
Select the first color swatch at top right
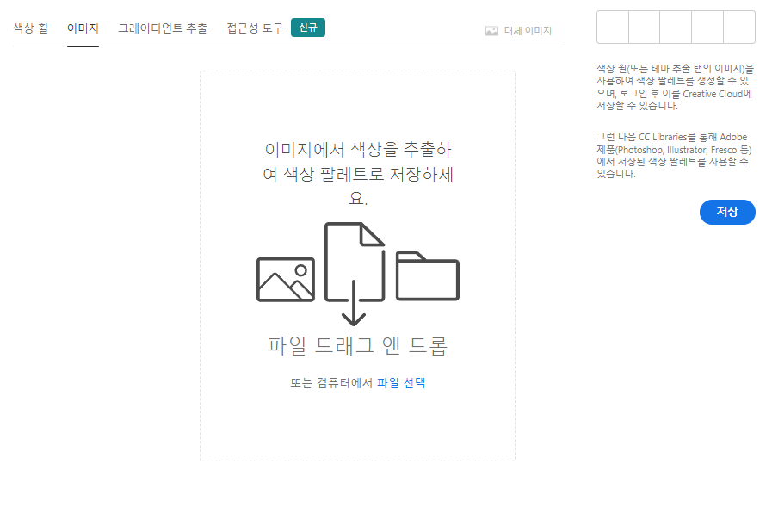[613, 27]
